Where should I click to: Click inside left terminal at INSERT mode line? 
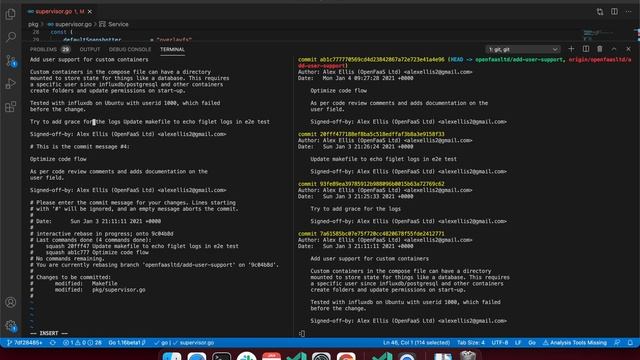coord(49,333)
